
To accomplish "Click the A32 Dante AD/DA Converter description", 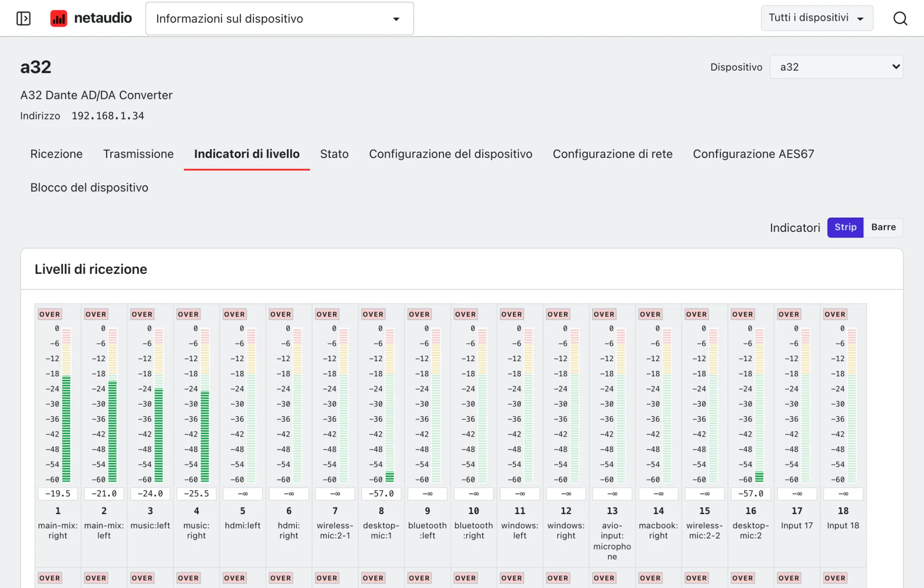I will [x=96, y=95].
